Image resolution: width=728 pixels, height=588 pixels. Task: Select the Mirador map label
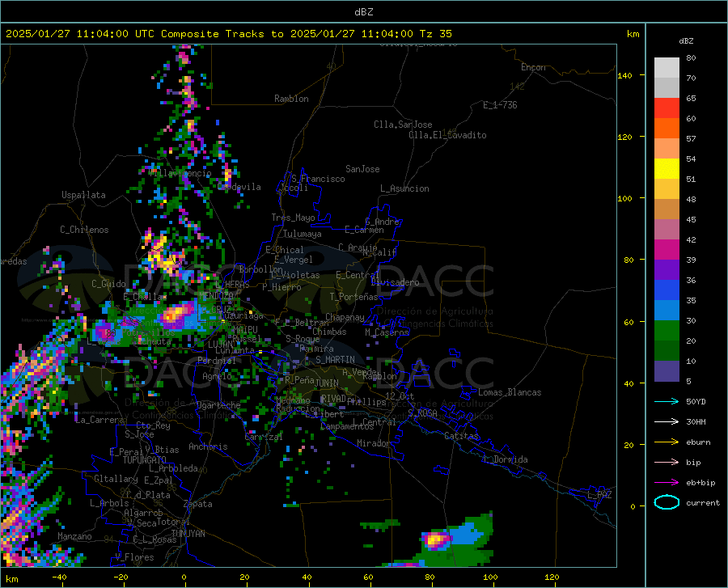373,443
